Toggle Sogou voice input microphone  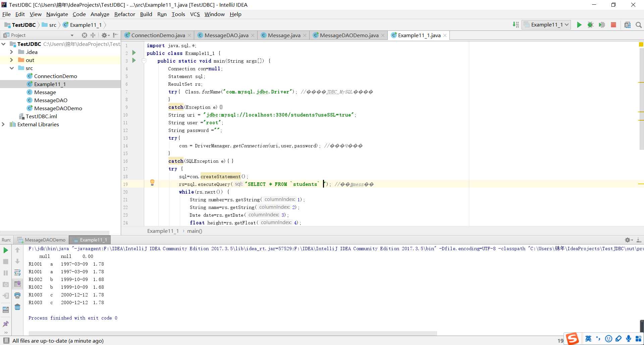tap(628, 339)
